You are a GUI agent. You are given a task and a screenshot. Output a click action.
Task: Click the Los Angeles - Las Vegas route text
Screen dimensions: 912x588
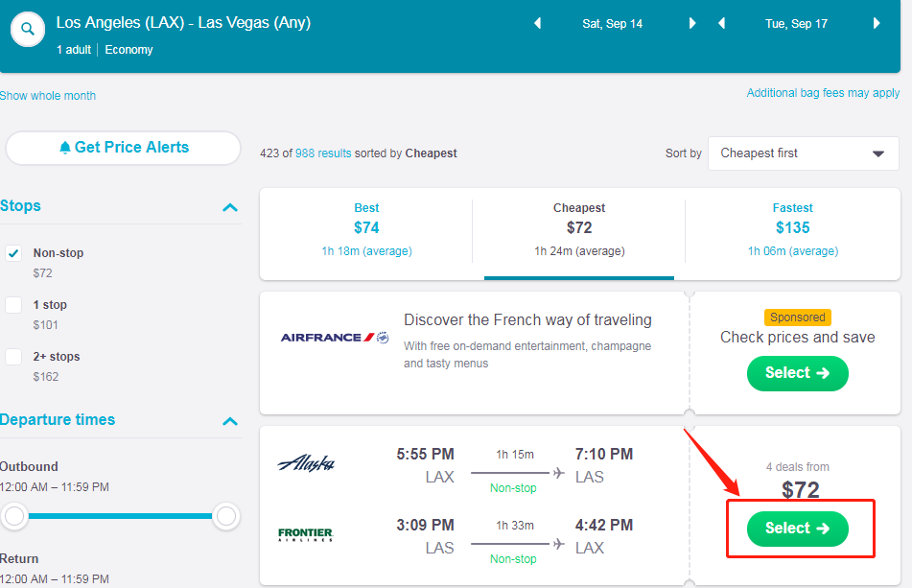(183, 23)
